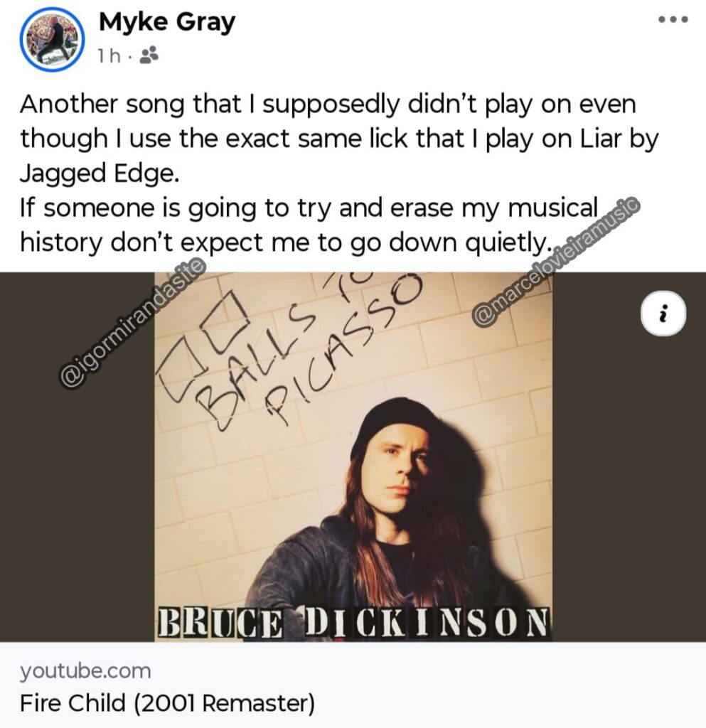Screen dimensions: 706x728
Task: Click the 1h post timestamp
Action: 109,55
